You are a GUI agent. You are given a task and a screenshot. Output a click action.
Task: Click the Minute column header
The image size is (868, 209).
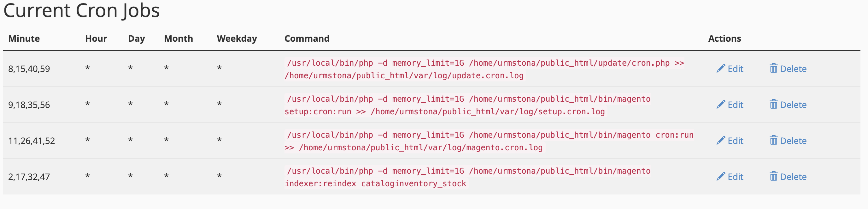[24, 39]
